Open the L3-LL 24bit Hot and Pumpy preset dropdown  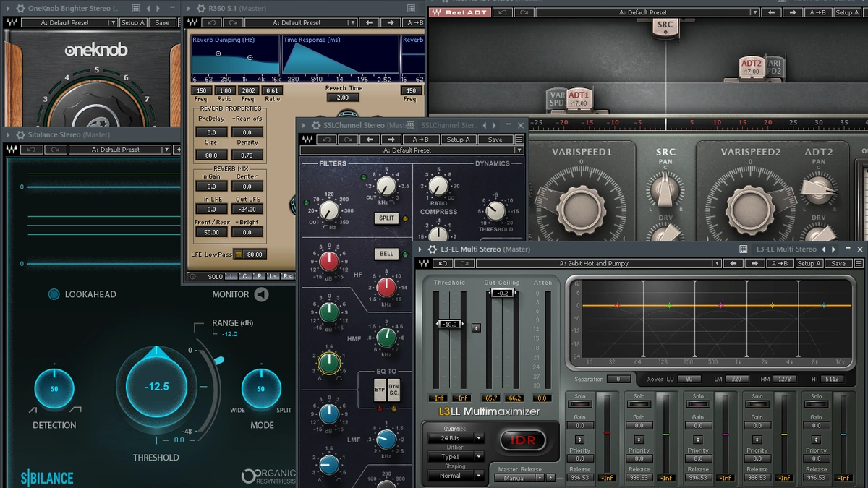tap(599, 263)
